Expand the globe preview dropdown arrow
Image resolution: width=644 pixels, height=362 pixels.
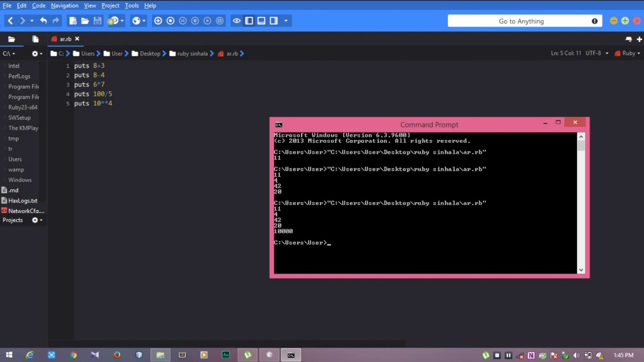144,21
